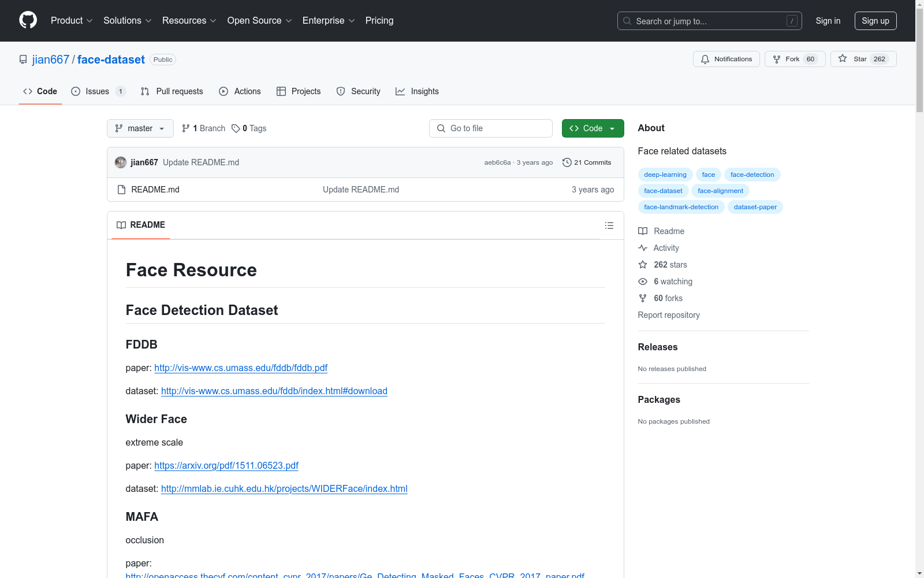
Task: Open the GitHub homepage logo
Action: pyautogui.click(x=28, y=20)
